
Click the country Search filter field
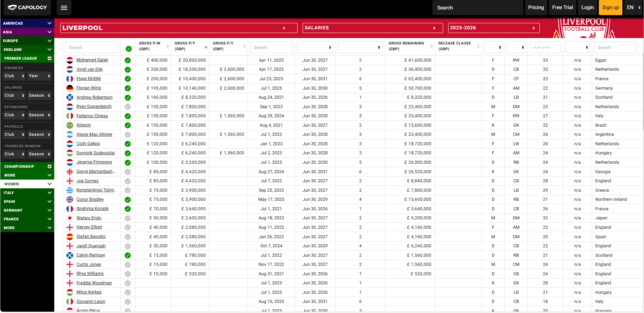615,48
